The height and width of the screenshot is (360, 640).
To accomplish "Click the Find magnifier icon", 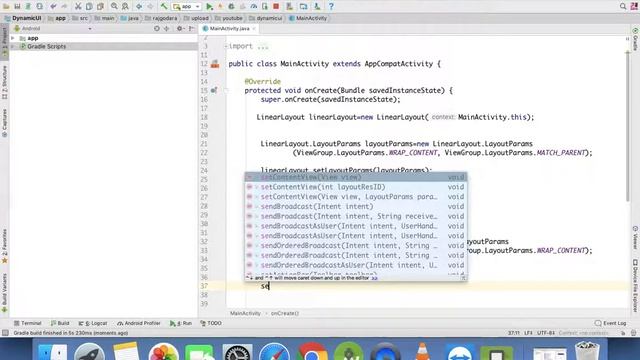I will click(x=114, y=6).
